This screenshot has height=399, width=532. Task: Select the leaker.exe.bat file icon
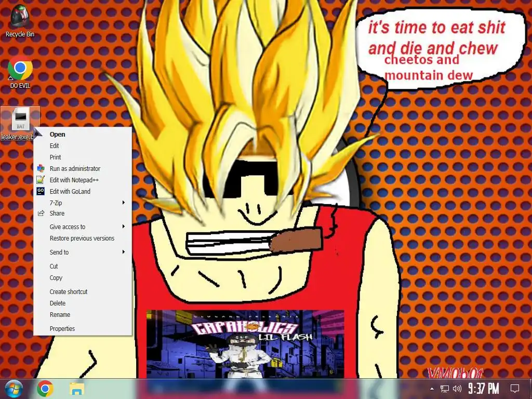20,124
